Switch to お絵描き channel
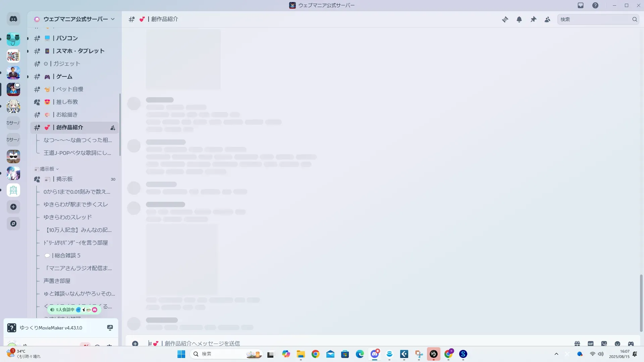 click(67, 115)
